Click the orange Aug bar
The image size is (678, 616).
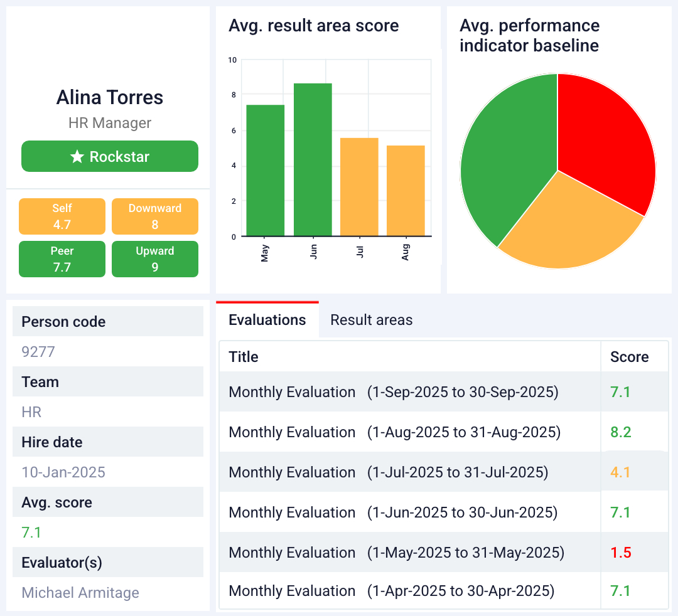[406, 191]
